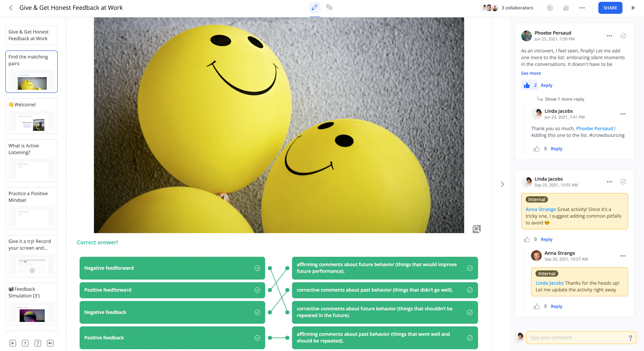
Task: Click the Linda Jacobs mention link
Action: click(x=549, y=283)
